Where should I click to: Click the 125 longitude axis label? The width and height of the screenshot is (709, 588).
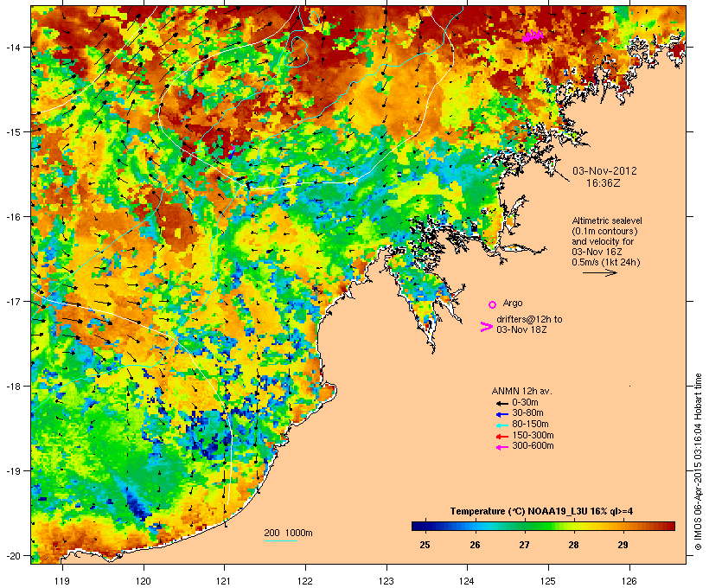click(548, 581)
